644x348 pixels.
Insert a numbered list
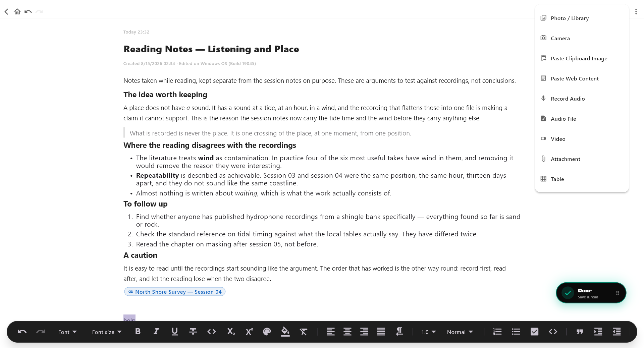[x=497, y=332]
